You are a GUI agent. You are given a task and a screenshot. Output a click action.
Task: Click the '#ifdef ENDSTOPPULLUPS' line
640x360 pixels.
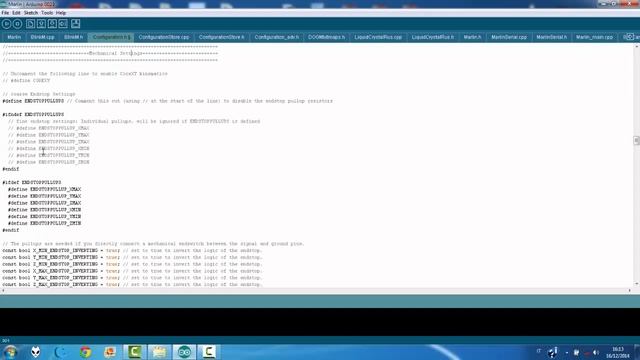(32, 182)
